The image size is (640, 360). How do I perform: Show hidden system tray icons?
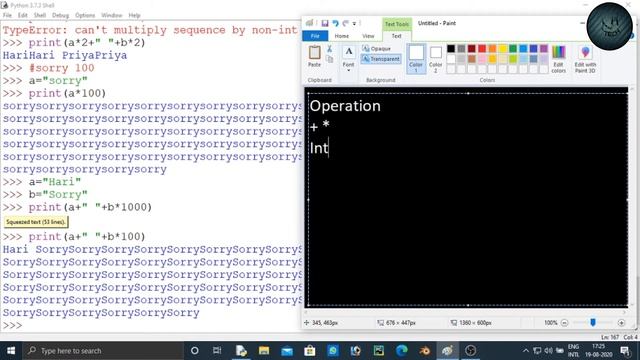click(x=526, y=351)
